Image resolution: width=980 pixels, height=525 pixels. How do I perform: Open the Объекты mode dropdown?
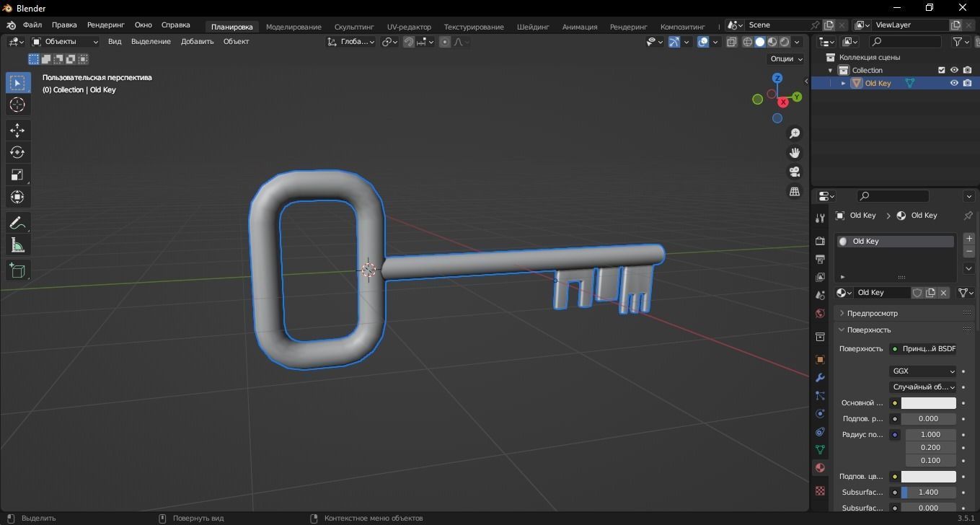point(65,42)
